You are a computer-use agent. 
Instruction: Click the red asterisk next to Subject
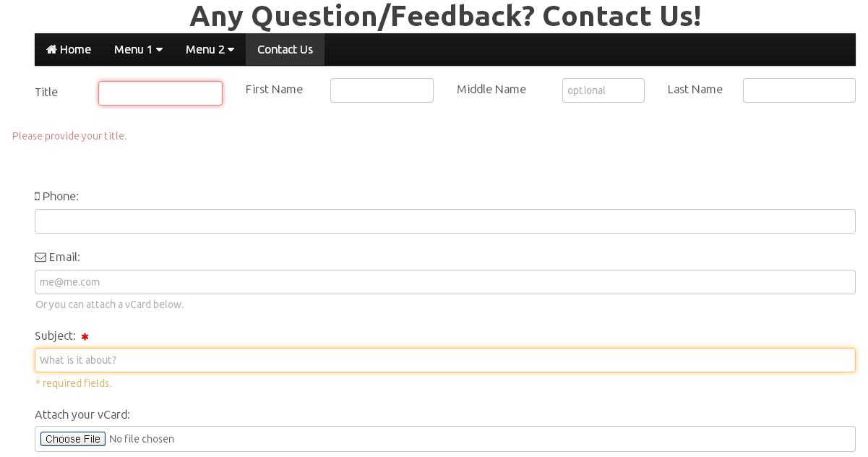click(85, 336)
